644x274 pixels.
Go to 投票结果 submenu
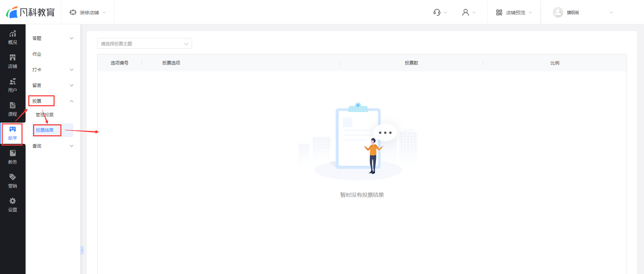[x=45, y=130]
